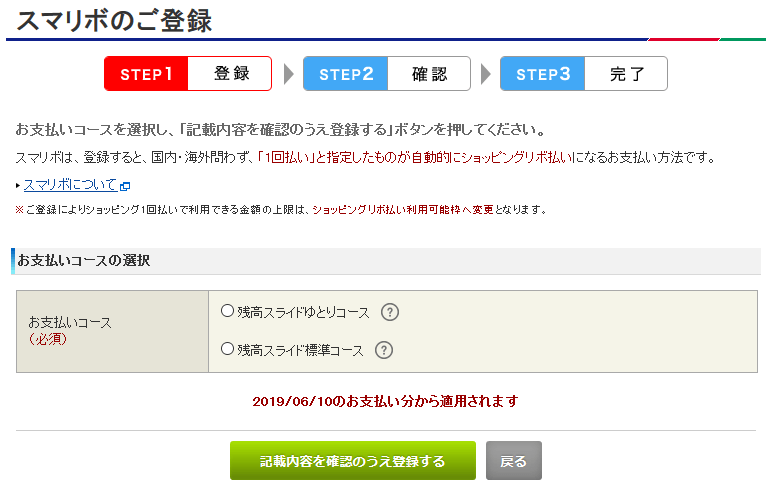Viewport: 772px width, 485px height.
Task: Open help icon beside 残高スライドゆとりコース
Action: click(390, 312)
